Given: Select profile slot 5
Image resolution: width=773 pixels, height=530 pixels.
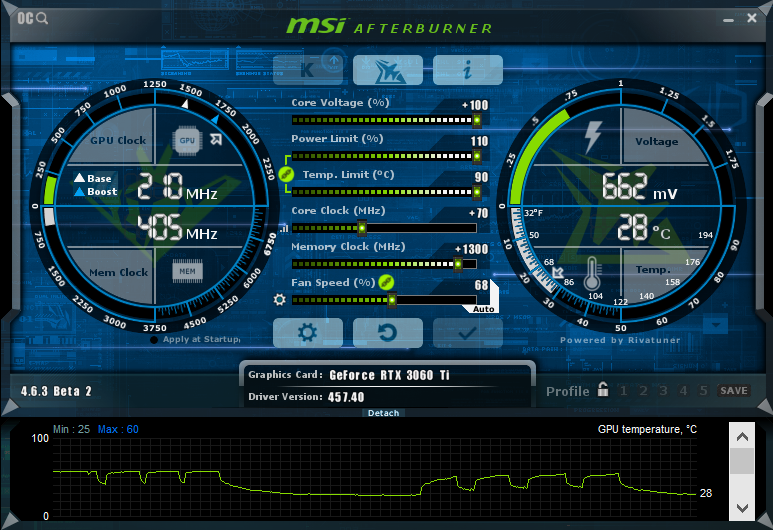Looking at the screenshot, I should 703,391.
